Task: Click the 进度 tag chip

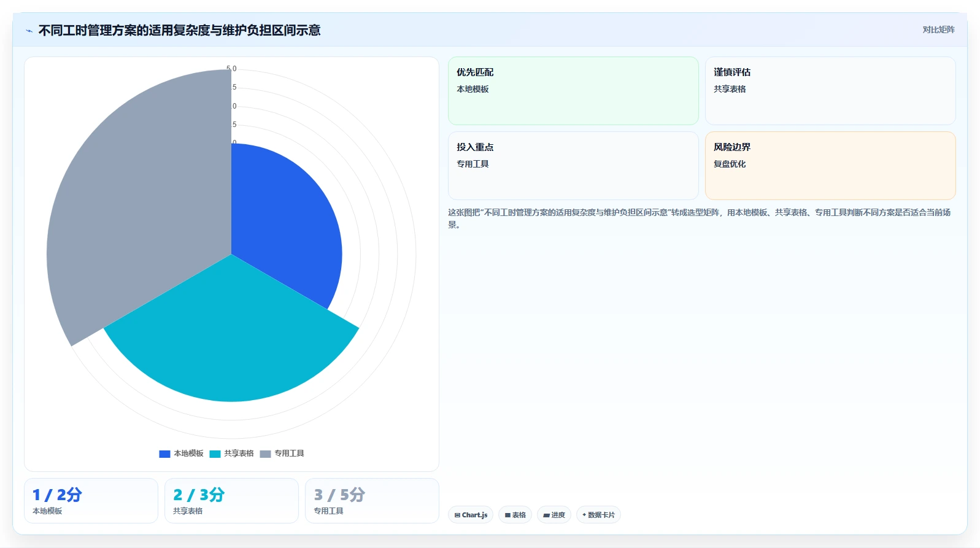Action: coord(554,515)
